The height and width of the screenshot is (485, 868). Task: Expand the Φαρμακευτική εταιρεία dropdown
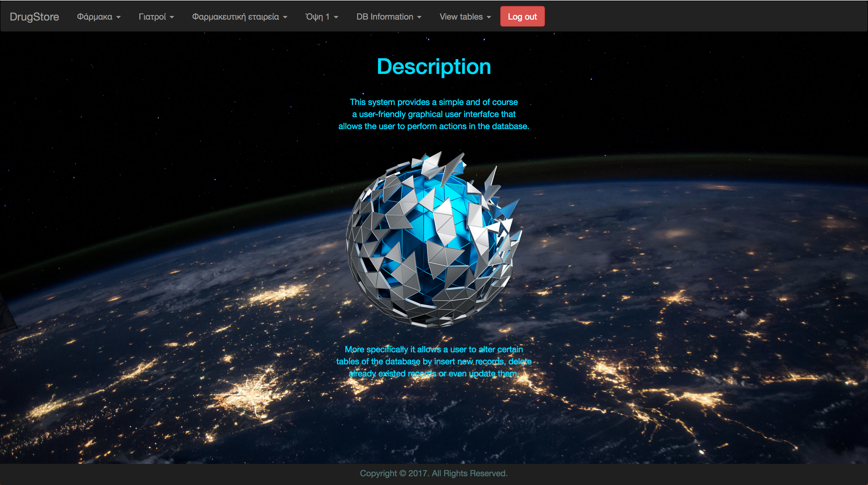[x=235, y=17]
